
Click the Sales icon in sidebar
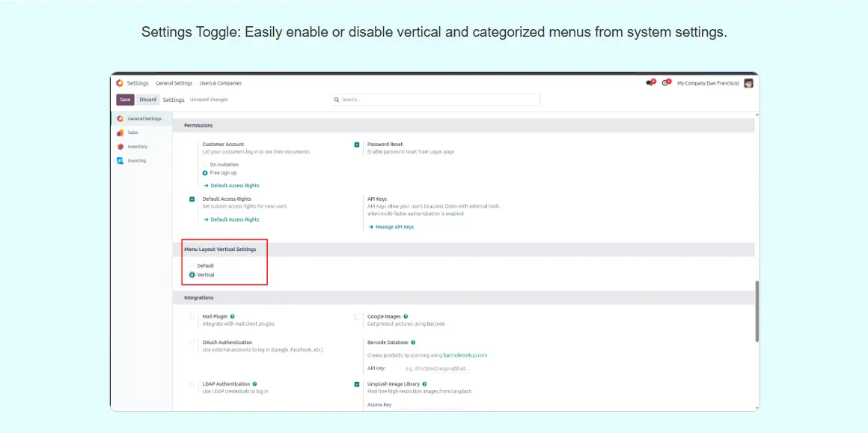click(x=120, y=133)
